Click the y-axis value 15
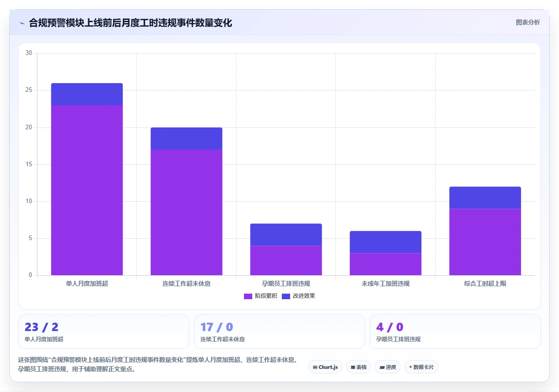Screen dimensions: 559x392 [29, 164]
